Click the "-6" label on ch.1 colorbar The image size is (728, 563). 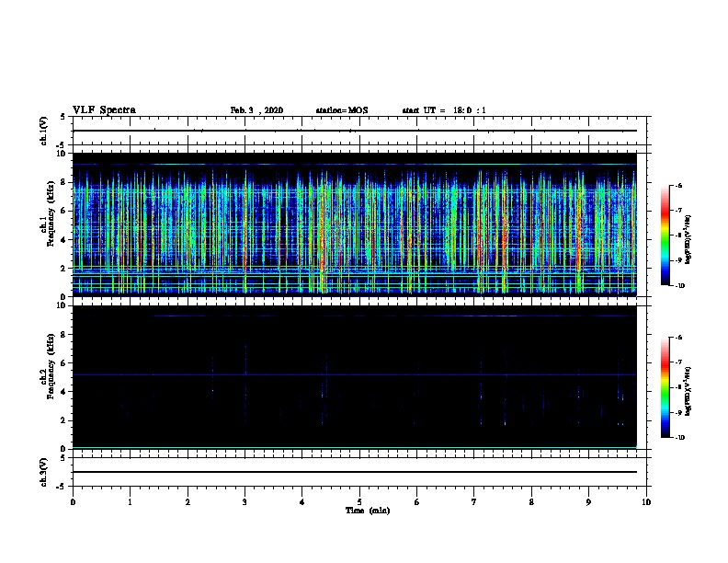678,186
